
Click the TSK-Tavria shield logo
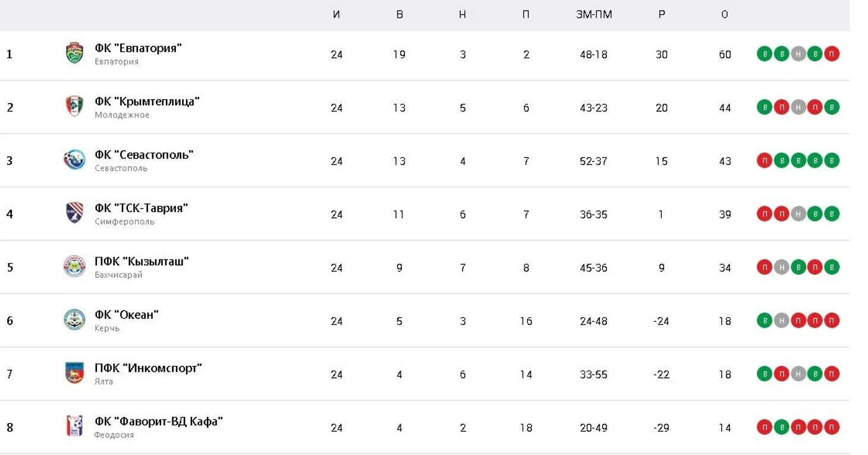(74, 213)
